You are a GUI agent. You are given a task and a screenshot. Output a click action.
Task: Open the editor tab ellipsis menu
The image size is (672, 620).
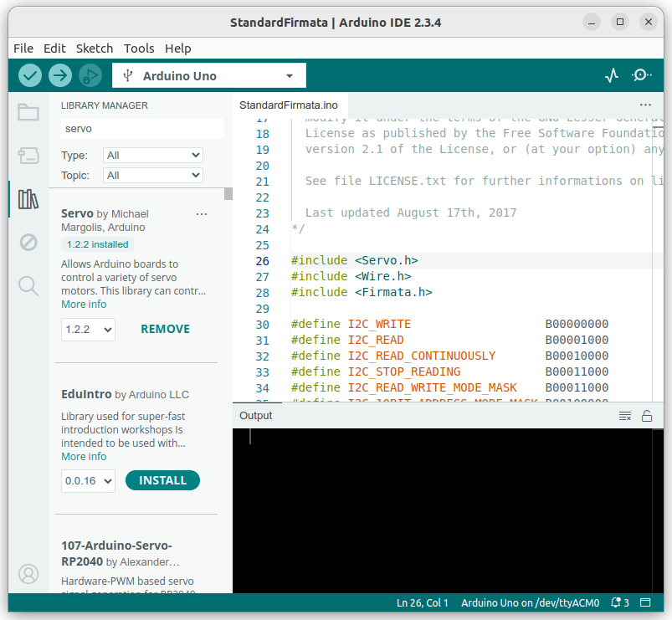[x=645, y=105]
